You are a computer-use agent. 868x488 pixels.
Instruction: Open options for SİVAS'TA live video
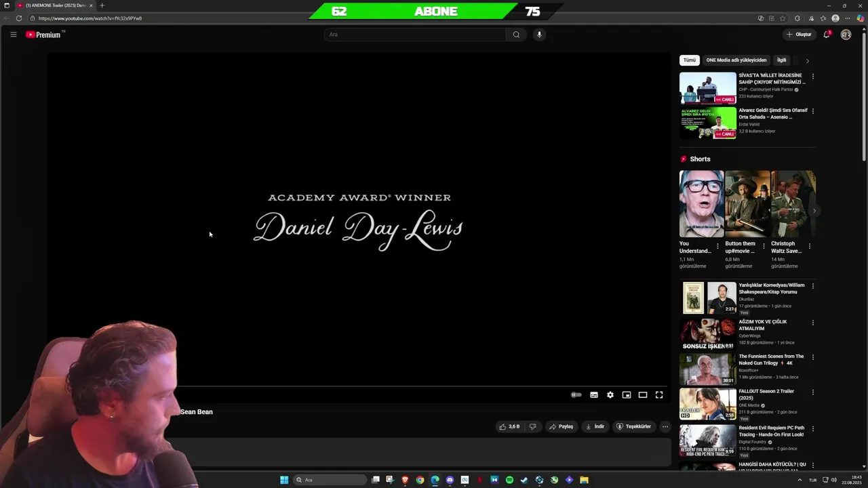[813, 76]
